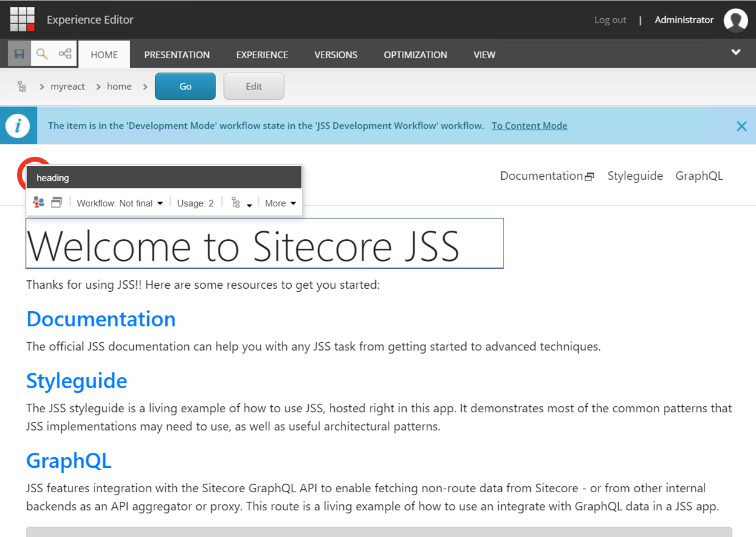The image size is (756, 537).
Task: Go to the VERSIONS ribbon tab
Action: [x=336, y=54]
